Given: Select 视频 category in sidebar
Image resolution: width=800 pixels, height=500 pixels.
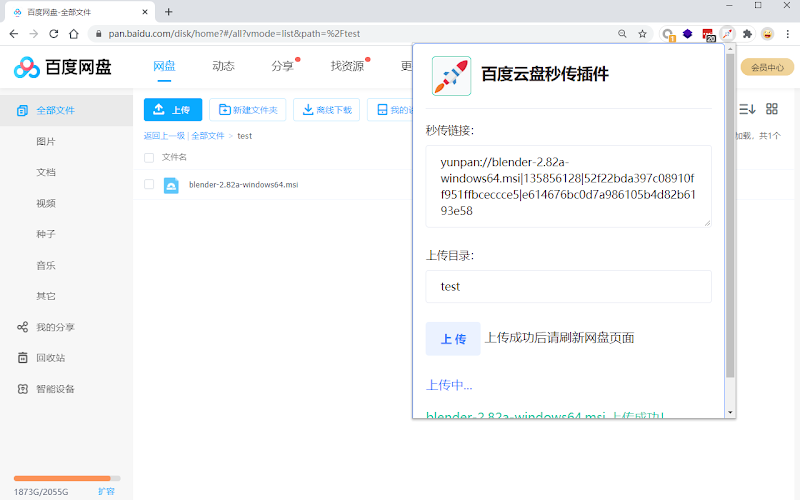Looking at the screenshot, I should (46, 204).
